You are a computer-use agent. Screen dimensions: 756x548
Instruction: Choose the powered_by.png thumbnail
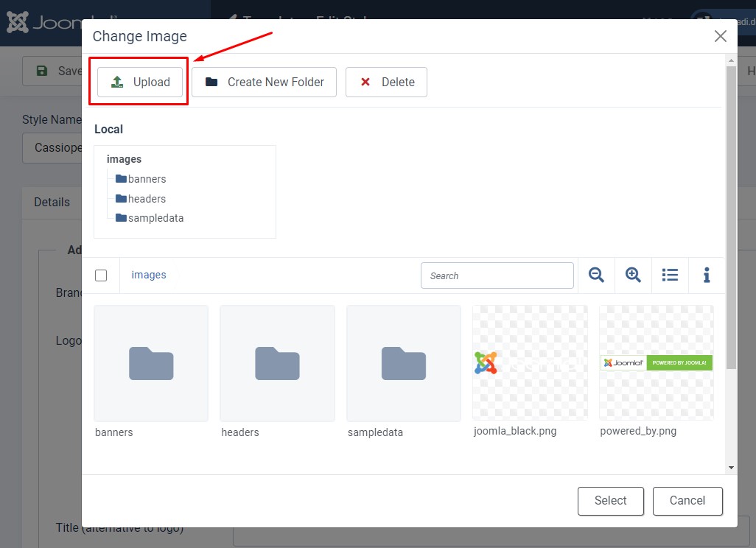point(656,362)
